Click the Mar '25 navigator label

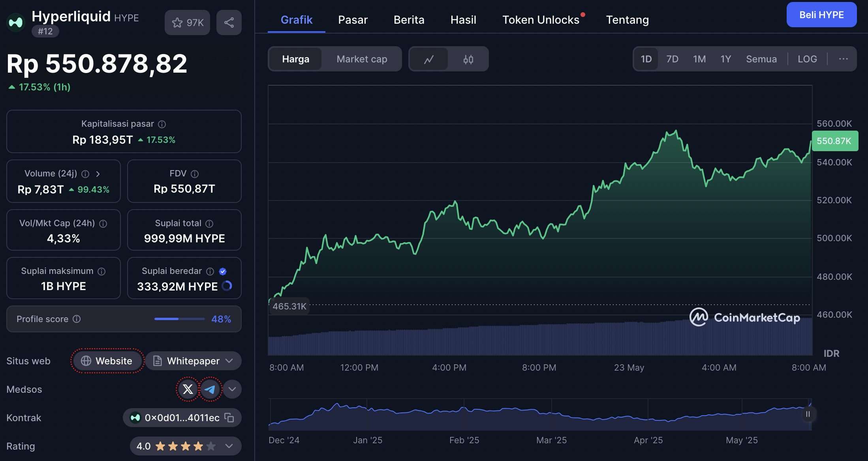click(551, 440)
